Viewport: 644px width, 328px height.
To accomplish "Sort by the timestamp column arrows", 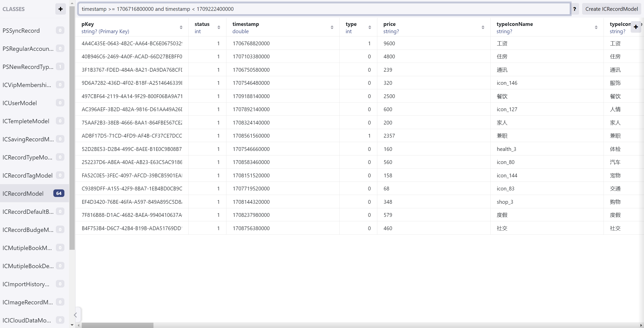I will (x=332, y=27).
